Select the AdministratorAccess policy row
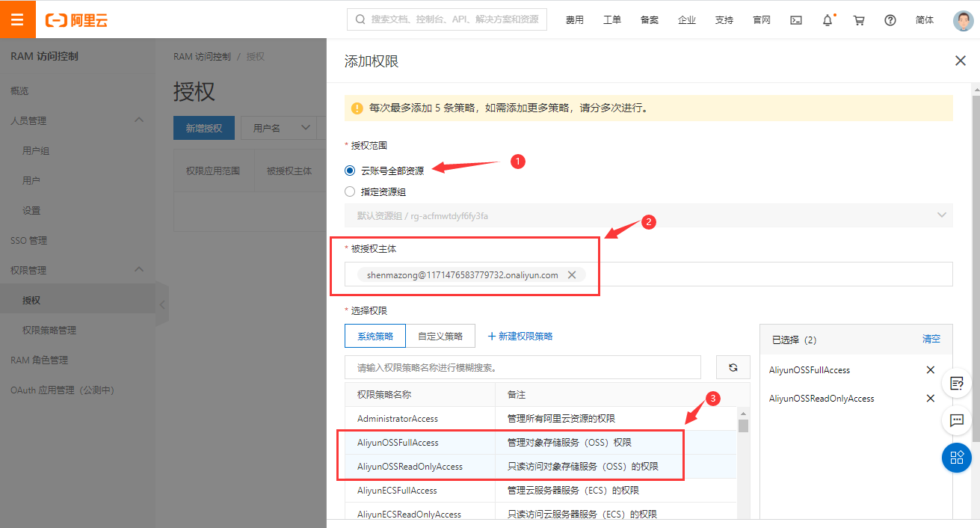 tap(540, 418)
